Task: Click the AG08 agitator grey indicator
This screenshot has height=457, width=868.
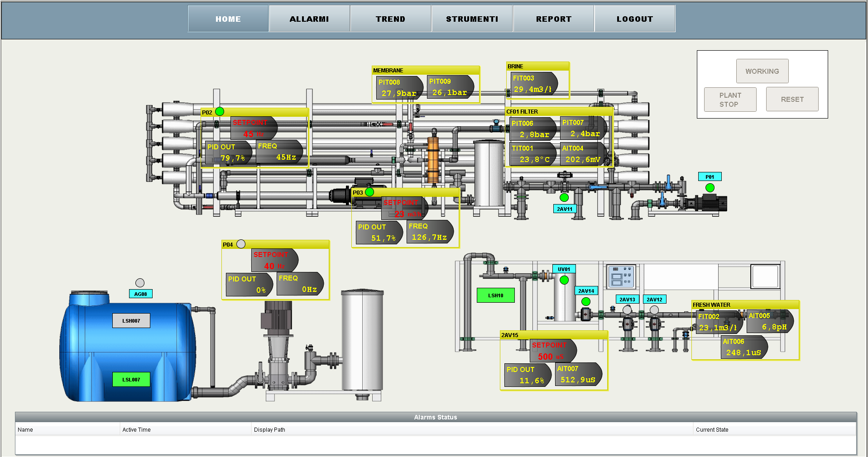Action: click(140, 283)
